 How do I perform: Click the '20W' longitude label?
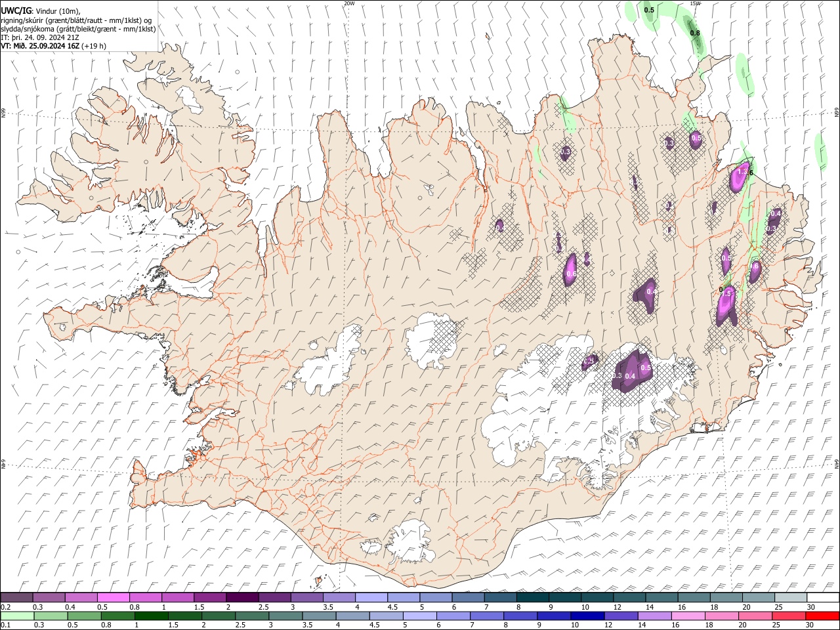click(x=349, y=3)
